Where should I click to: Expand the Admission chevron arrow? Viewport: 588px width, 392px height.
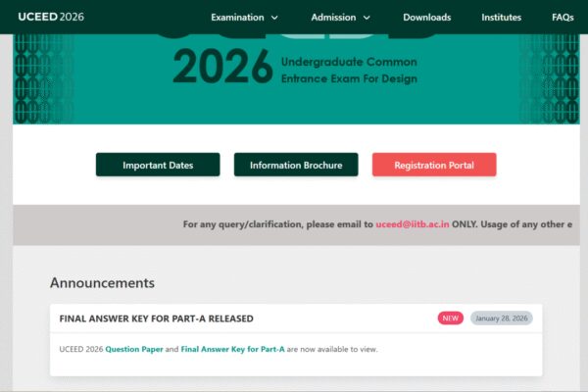(x=367, y=18)
